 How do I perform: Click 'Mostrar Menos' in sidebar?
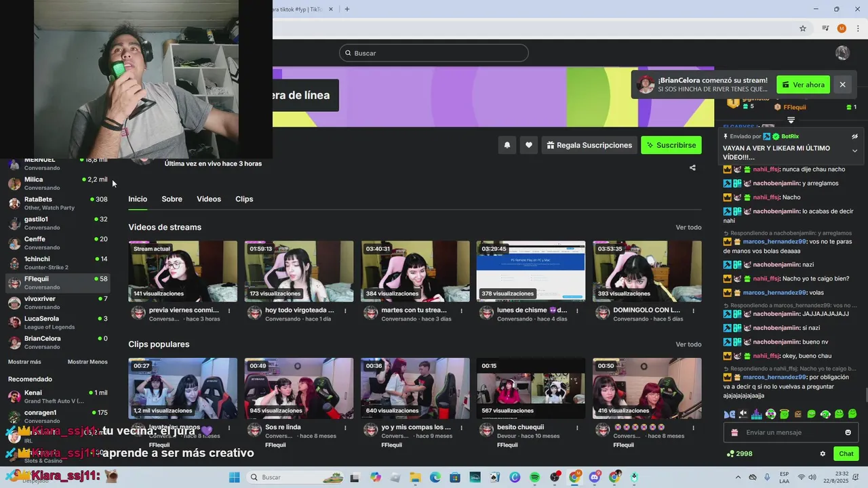coord(87,362)
